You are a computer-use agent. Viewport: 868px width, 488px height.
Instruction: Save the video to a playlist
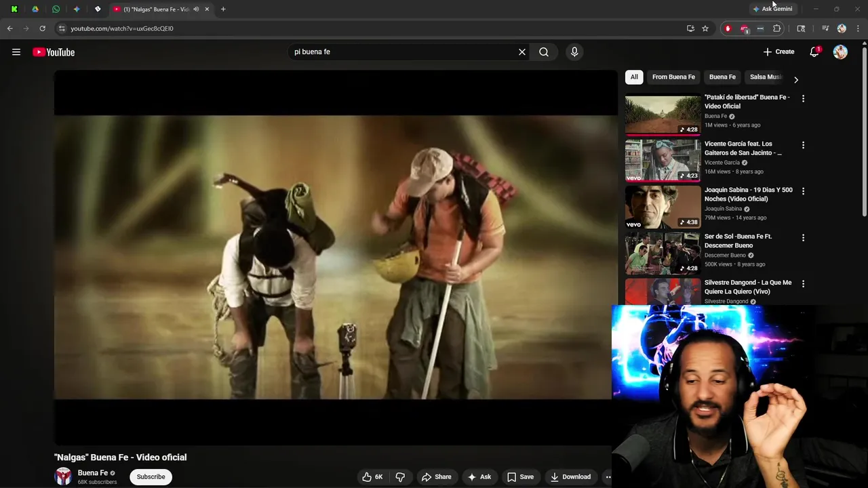[520, 477]
